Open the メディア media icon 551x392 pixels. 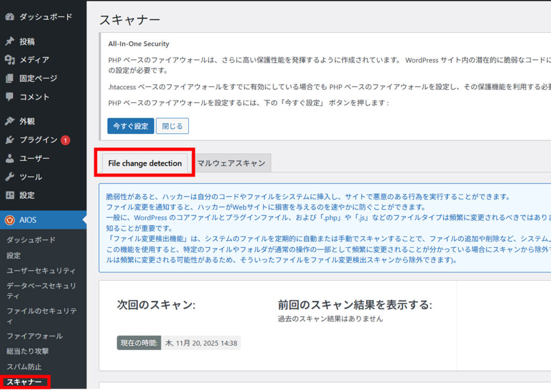(x=9, y=60)
